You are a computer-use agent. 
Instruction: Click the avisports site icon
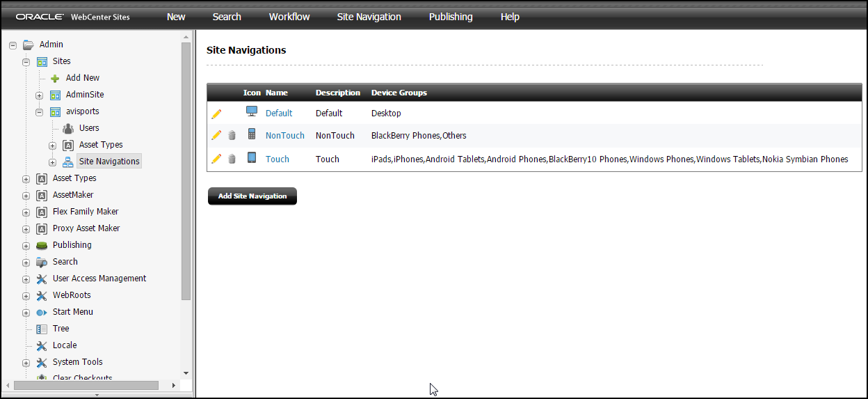click(55, 111)
